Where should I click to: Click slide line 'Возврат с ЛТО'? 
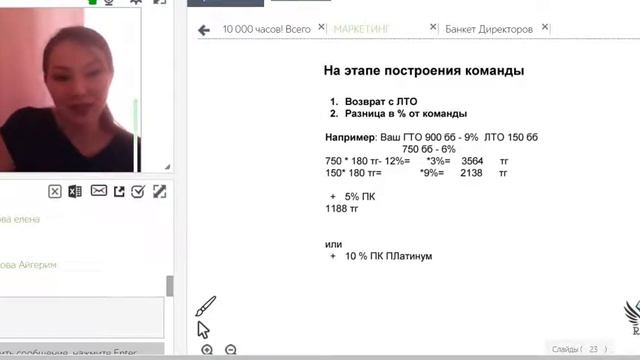point(381,102)
